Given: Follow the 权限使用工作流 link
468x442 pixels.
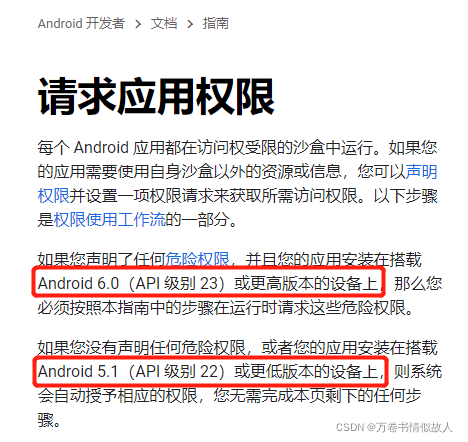Looking at the screenshot, I should point(109,219).
